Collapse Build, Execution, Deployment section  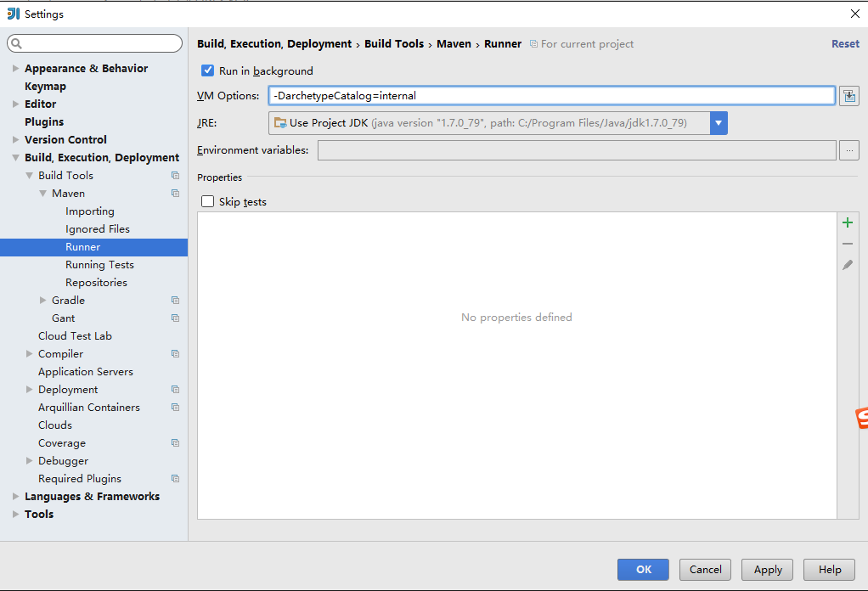(x=15, y=158)
